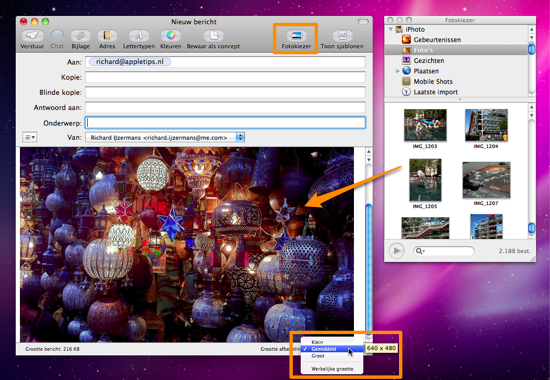Click the Grootte bericht: 216 KB text
This screenshot has width=550, height=380.
point(52,349)
